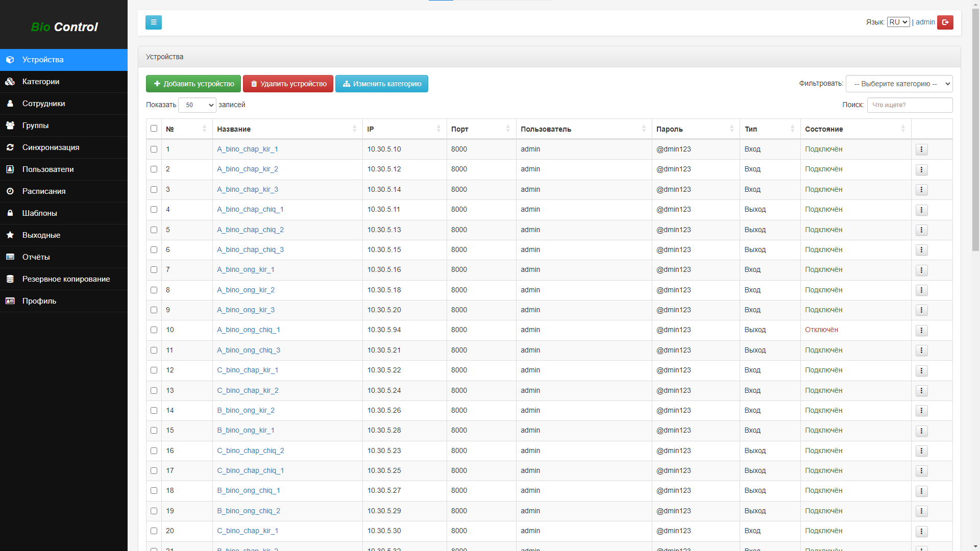
Task: Open Отчёты in the sidebar
Action: (64, 257)
